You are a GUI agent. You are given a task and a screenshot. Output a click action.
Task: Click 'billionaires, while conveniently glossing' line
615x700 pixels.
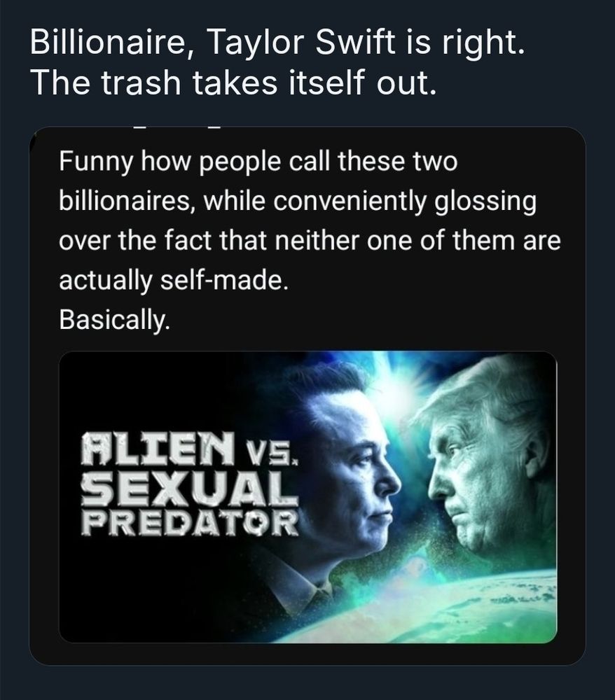298,201
